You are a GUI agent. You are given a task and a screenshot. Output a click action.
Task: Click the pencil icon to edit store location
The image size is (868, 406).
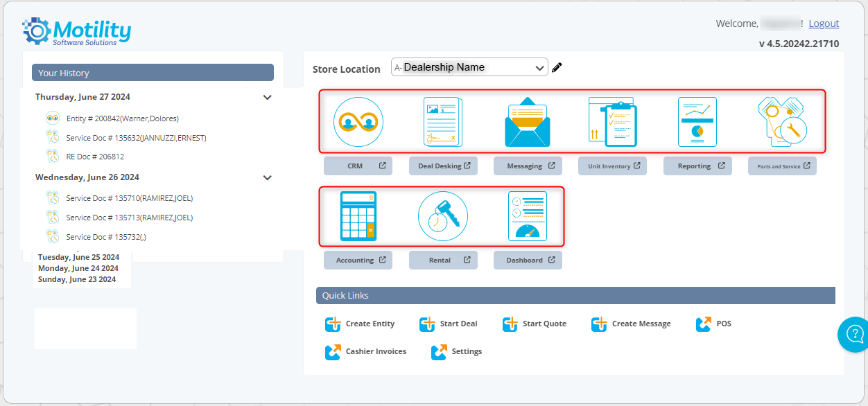click(557, 67)
